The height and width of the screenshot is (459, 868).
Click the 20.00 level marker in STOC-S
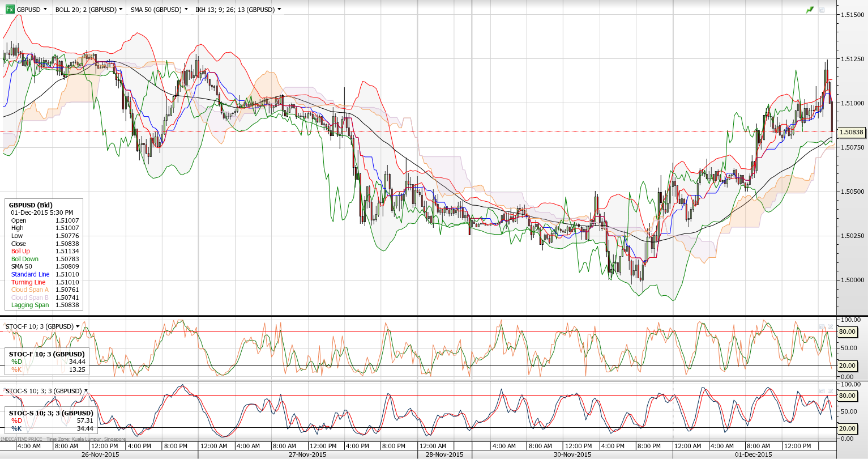[847, 428]
